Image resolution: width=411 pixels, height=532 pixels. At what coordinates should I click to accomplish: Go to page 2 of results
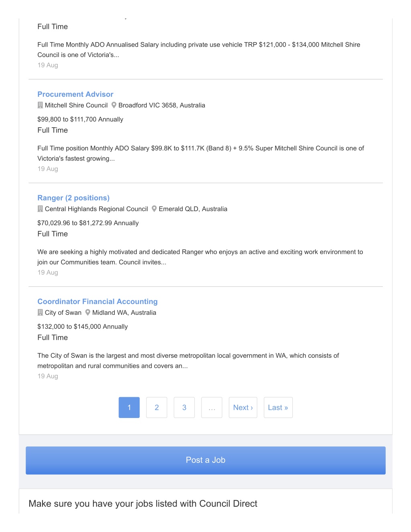click(x=157, y=408)
